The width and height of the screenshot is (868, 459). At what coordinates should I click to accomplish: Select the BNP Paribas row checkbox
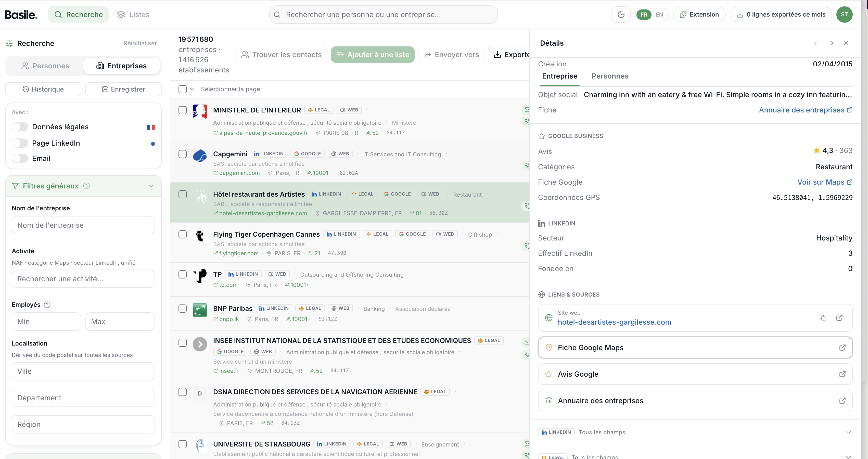click(x=182, y=308)
